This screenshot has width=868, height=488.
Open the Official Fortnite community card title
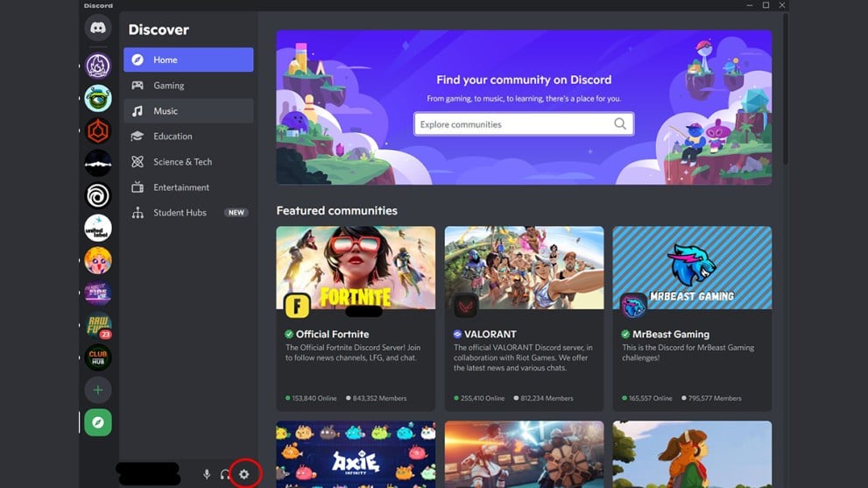(x=332, y=334)
